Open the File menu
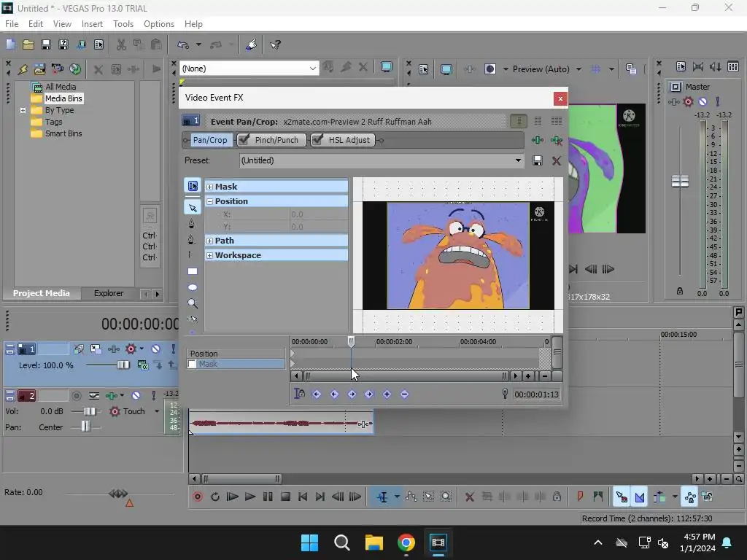This screenshot has height=560, width=747. click(12, 24)
